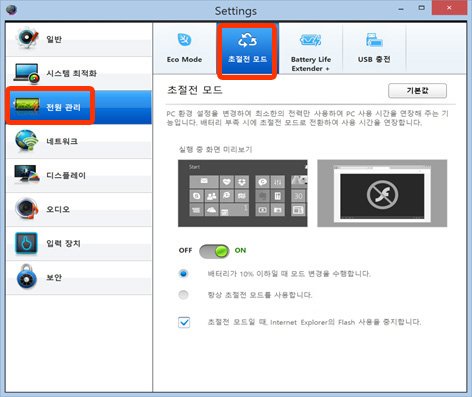Click the 초절전 모드 section heading
Screen dimensions: 472x397
pos(195,90)
